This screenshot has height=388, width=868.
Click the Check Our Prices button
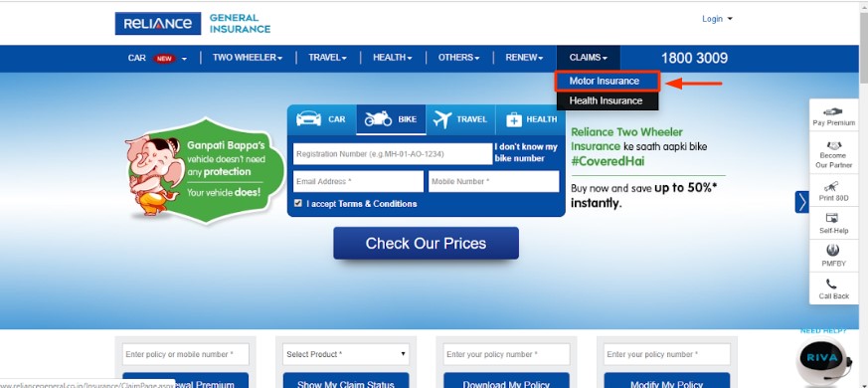pyautogui.click(x=426, y=244)
